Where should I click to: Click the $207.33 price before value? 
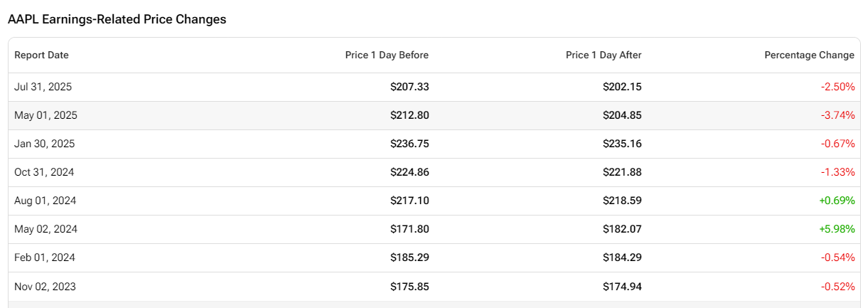point(409,87)
